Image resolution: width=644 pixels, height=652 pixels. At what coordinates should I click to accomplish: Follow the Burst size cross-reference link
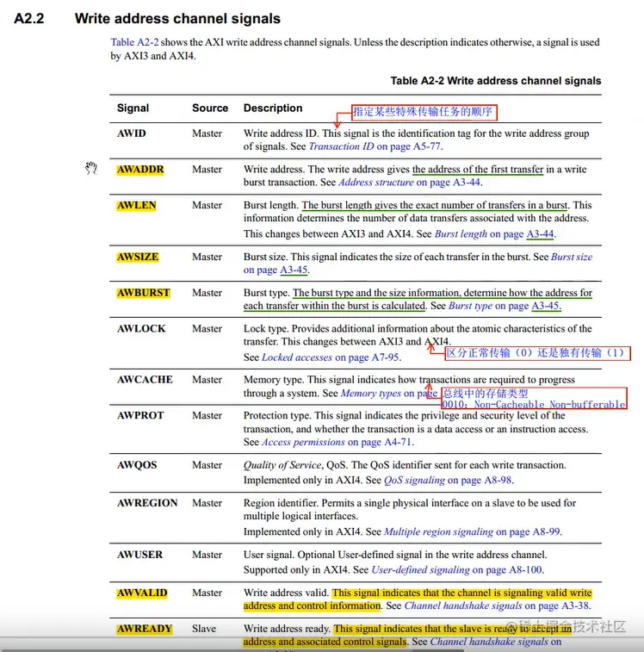[x=571, y=257]
